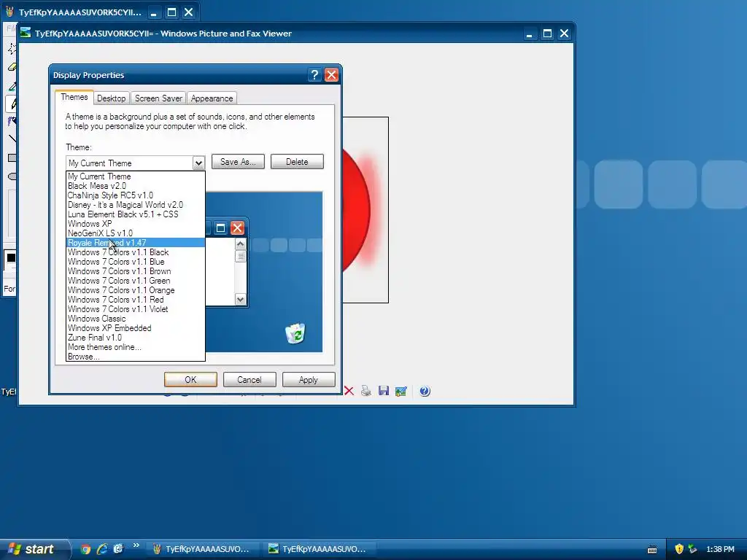
Task: Collapse the Theme dropdown arrow
Action: tap(198, 163)
